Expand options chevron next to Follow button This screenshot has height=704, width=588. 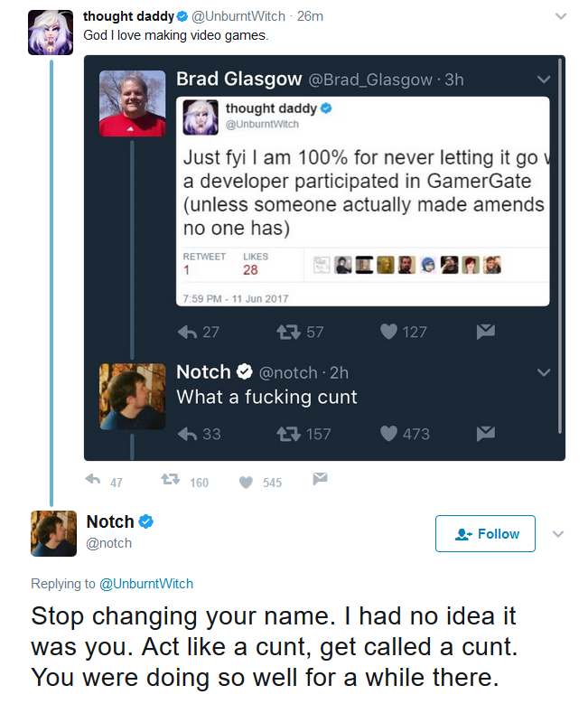pyautogui.click(x=558, y=534)
